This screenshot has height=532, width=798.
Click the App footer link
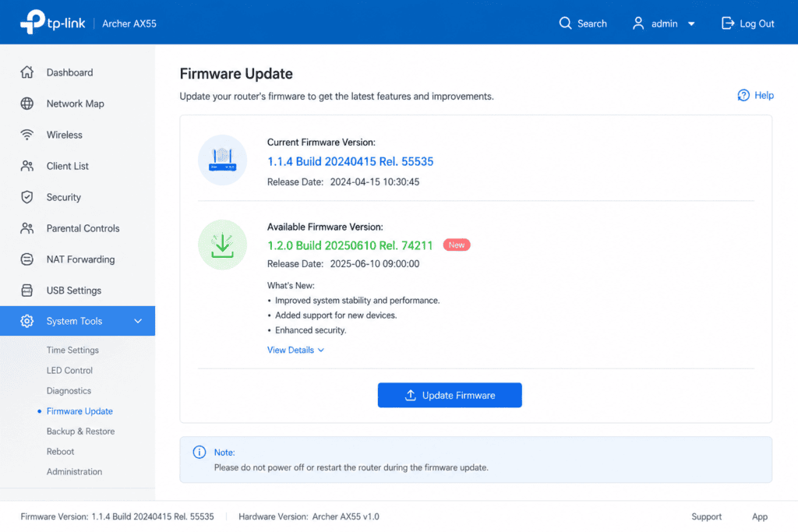click(x=760, y=516)
